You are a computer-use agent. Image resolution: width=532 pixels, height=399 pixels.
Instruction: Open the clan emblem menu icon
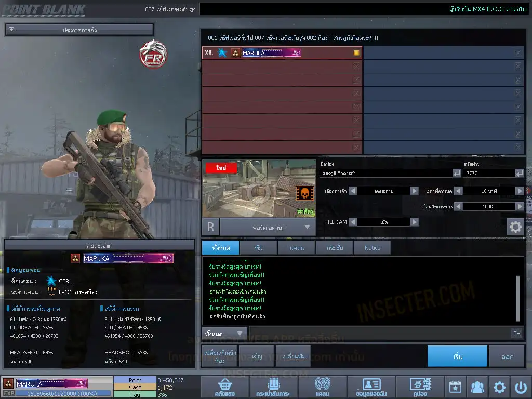tap(322, 387)
